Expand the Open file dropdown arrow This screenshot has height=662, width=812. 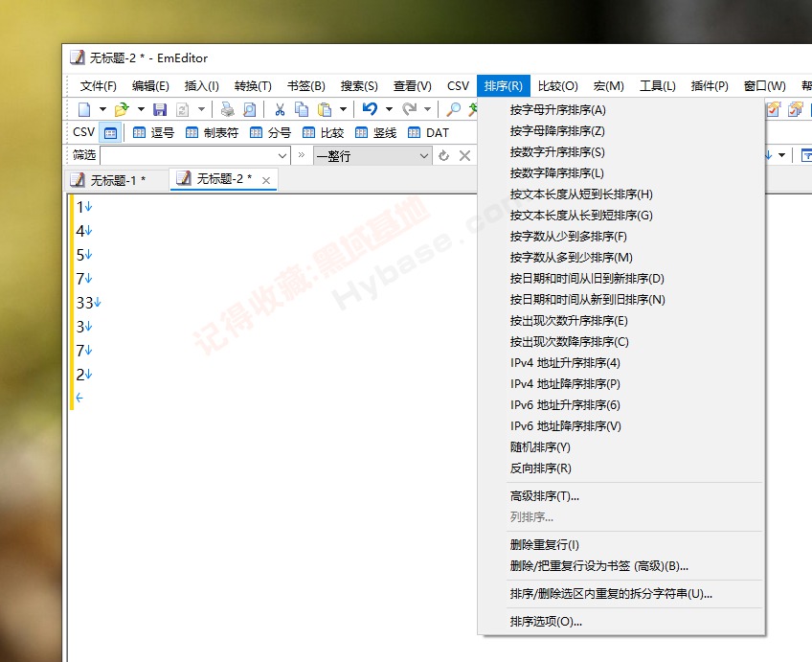point(141,109)
